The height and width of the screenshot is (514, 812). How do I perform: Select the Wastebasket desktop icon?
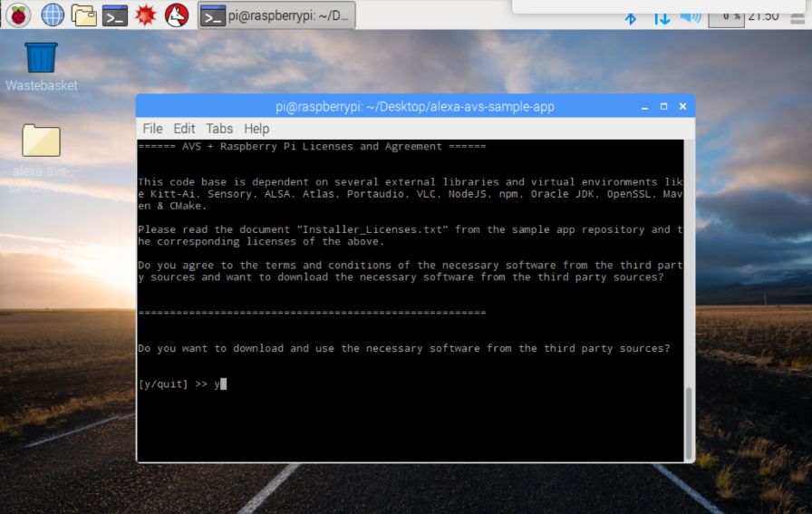[x=42, y=66]
